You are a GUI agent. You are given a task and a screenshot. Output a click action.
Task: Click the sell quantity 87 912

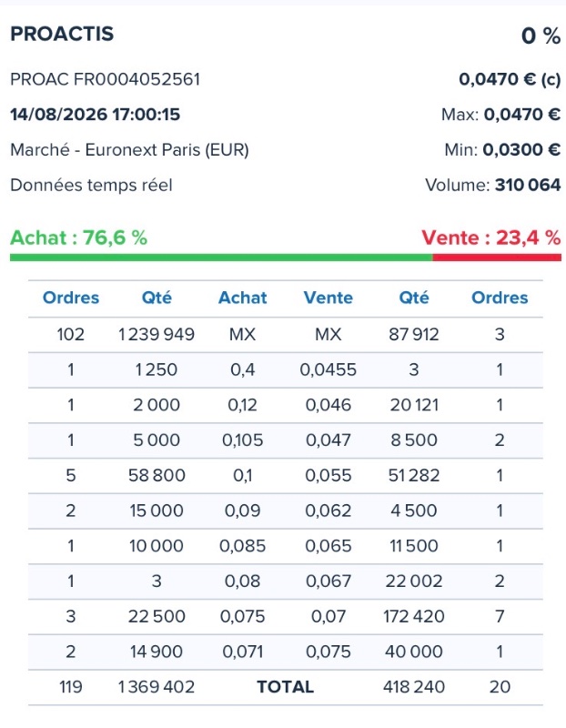(x=414, y=334)
